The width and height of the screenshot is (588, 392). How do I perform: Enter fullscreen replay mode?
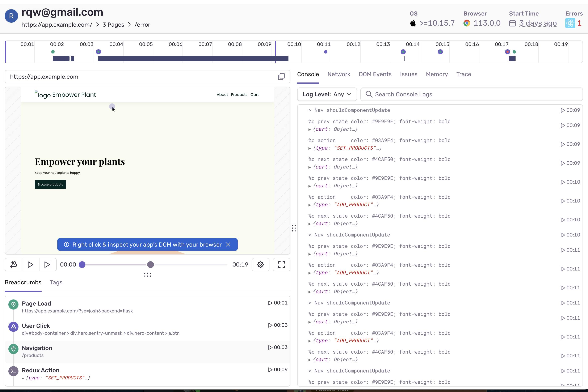[x=281, y=264]
